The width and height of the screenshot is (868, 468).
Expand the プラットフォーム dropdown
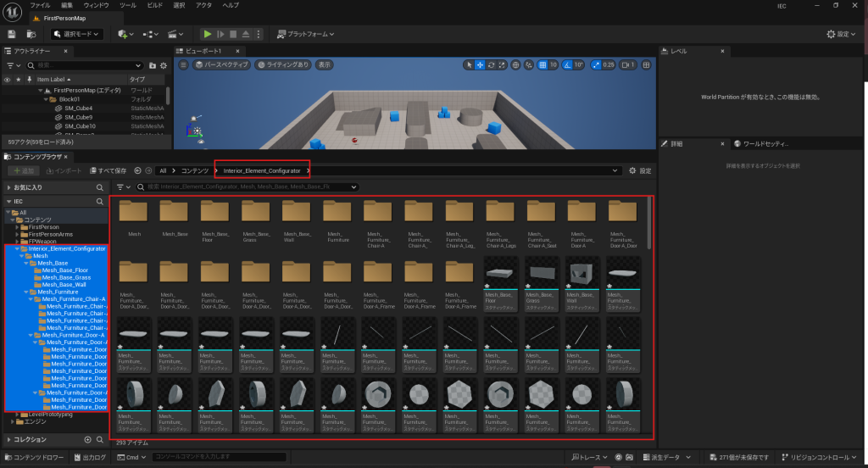pyautogui.click(x=305, y=34)
